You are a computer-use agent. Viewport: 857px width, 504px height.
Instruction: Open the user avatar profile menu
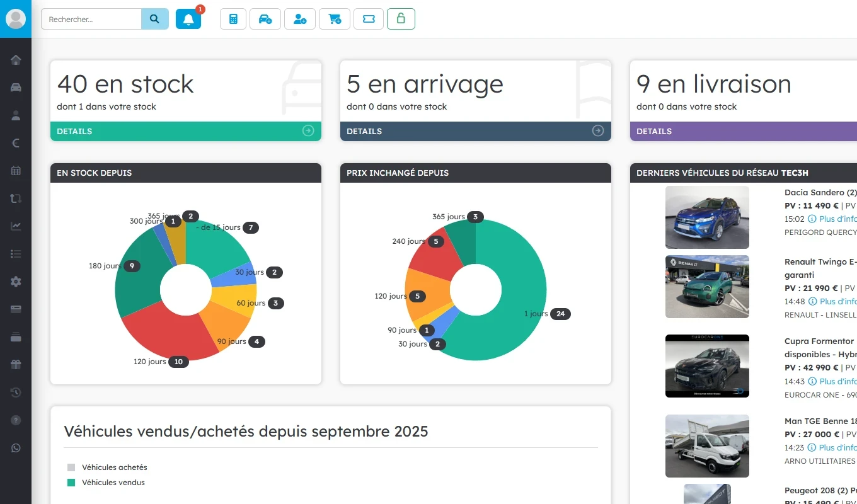tap(16, 19)
